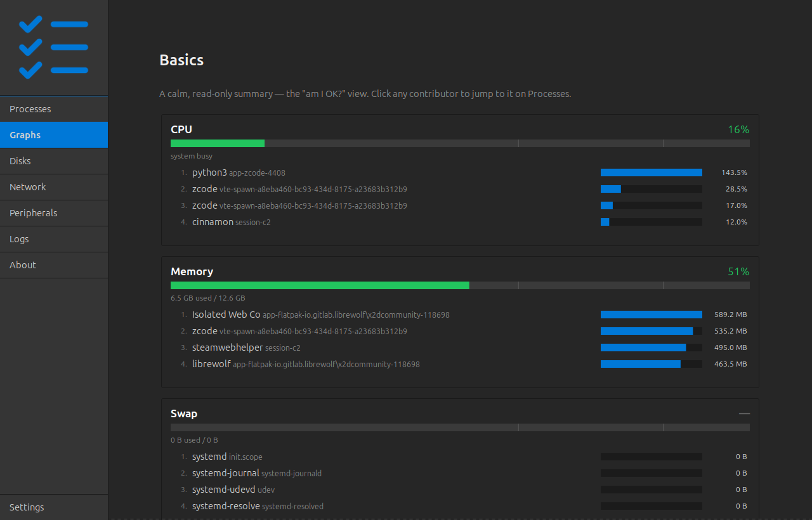This screenshot has height=520, width=812.
Task: Click the '0 B used / 0 B' label
Action: 194,440
